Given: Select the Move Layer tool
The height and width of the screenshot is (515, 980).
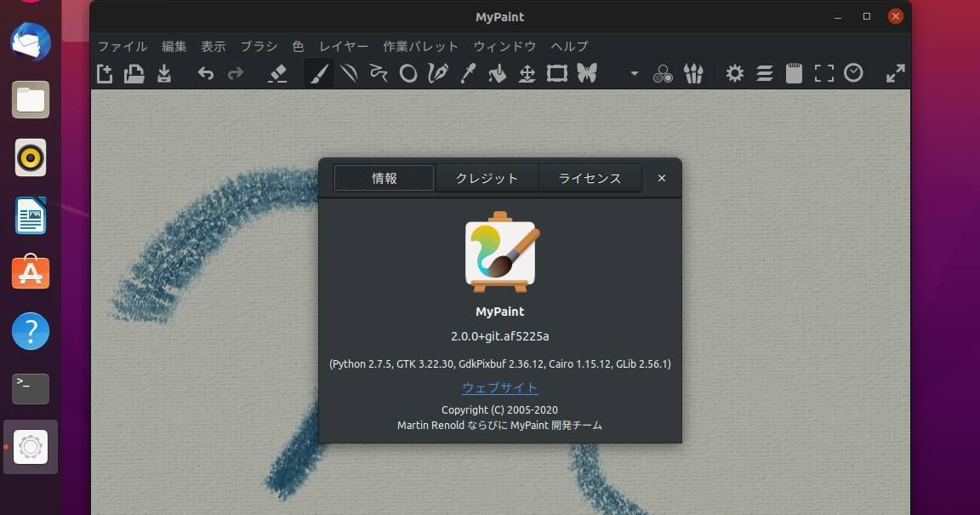Looking at the screenshot, I should 527,73.
